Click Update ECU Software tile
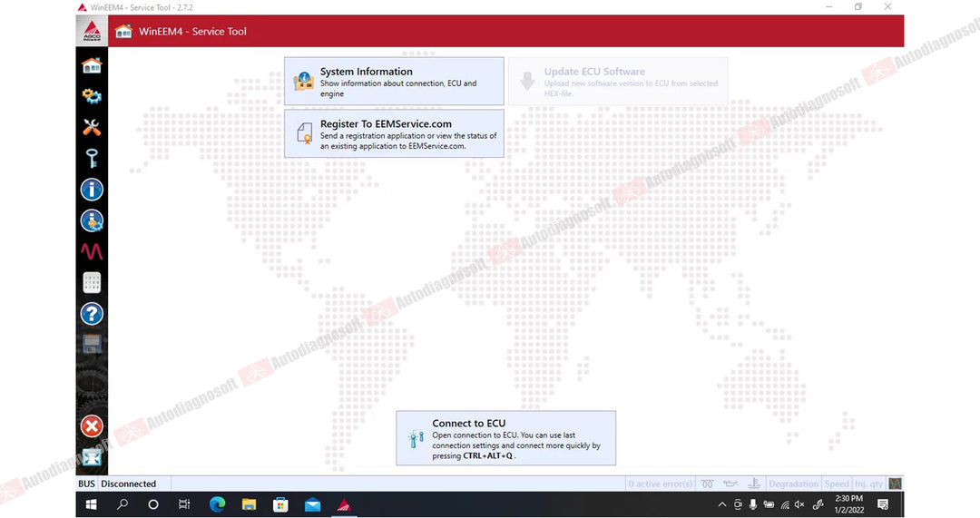 coord(618,82)
